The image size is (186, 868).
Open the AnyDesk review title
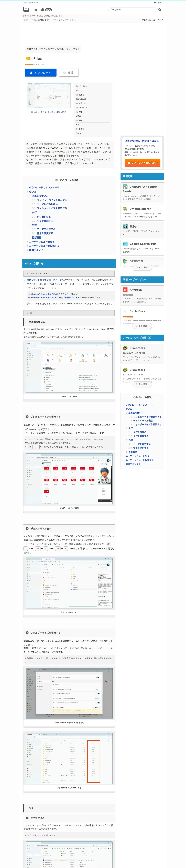tap(136, 290)
